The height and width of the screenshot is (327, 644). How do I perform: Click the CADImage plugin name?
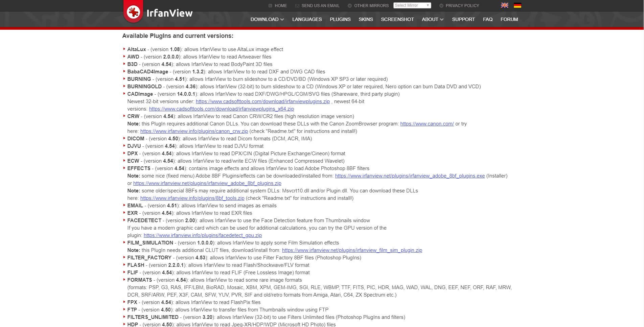140,94
